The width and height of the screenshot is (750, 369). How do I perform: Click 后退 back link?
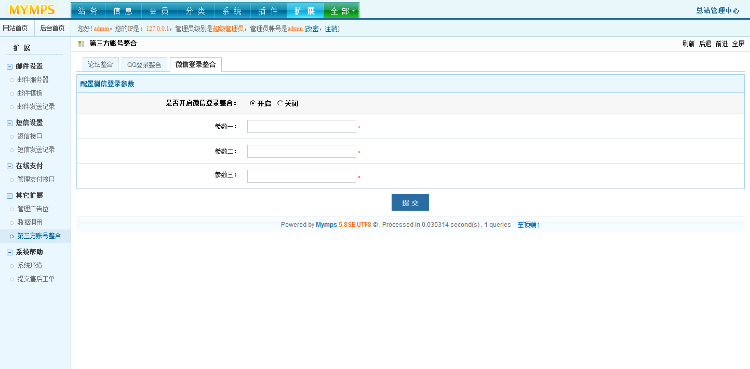pos(705,44)
